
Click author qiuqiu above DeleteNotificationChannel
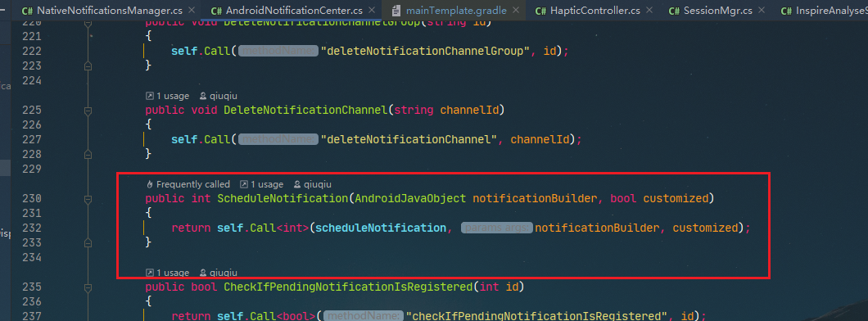pyautogui.click(x=218, y=96)
